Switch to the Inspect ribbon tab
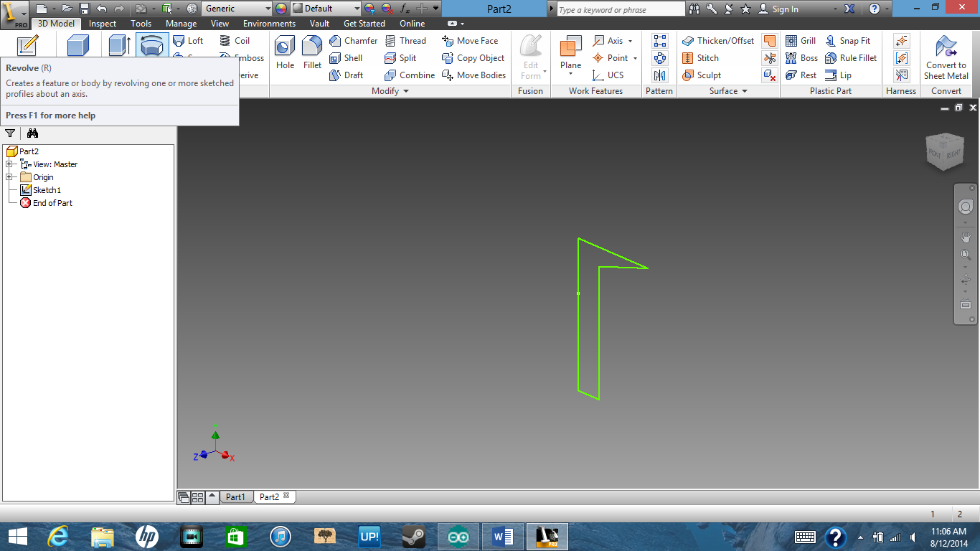The height and width of the screenshot is (551, 980). coord(102,23)
